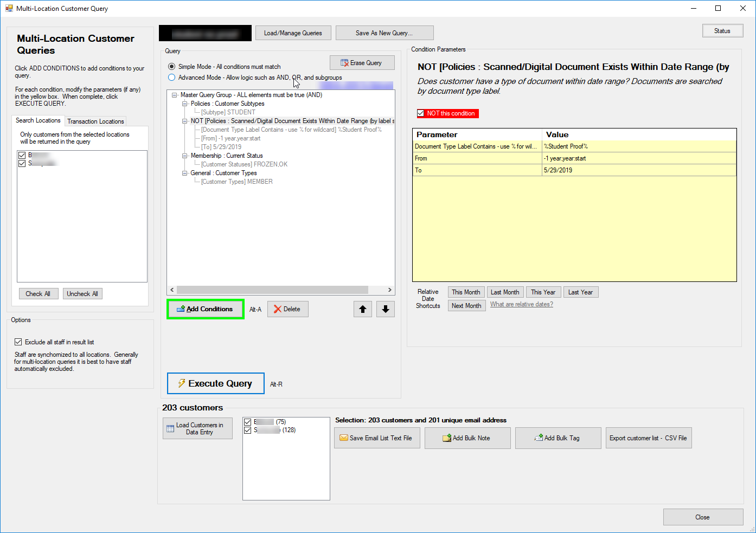This screenshot has height=533, width=756.
Task: Toggle Exclude all staff in result list
Action: pos(18,342)
